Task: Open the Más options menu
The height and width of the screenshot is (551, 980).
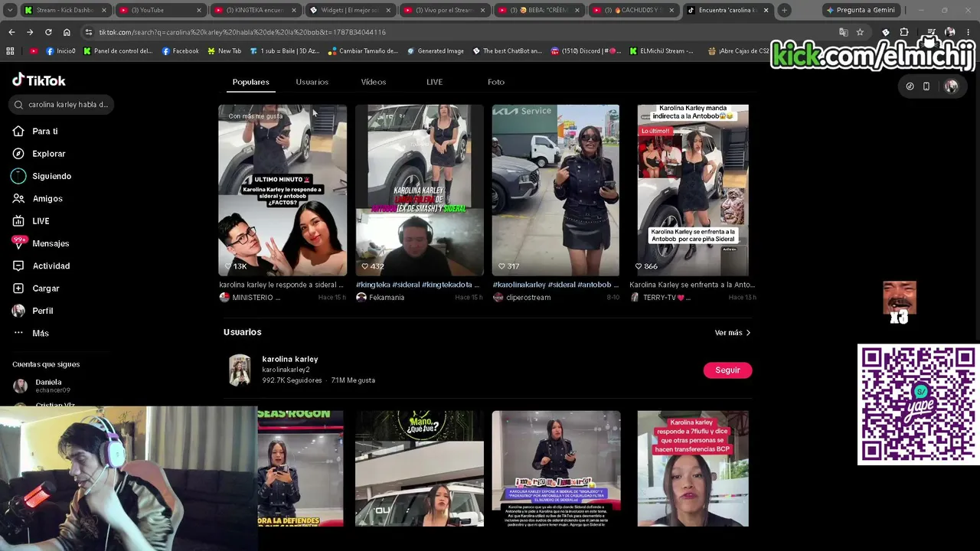Action: click(x=31, y=333)
